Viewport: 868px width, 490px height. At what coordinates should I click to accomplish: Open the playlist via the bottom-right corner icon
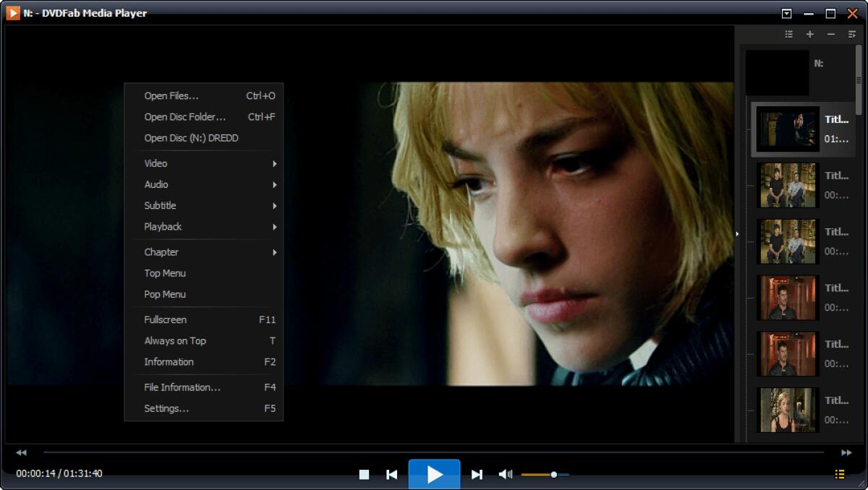click(839, 474)
